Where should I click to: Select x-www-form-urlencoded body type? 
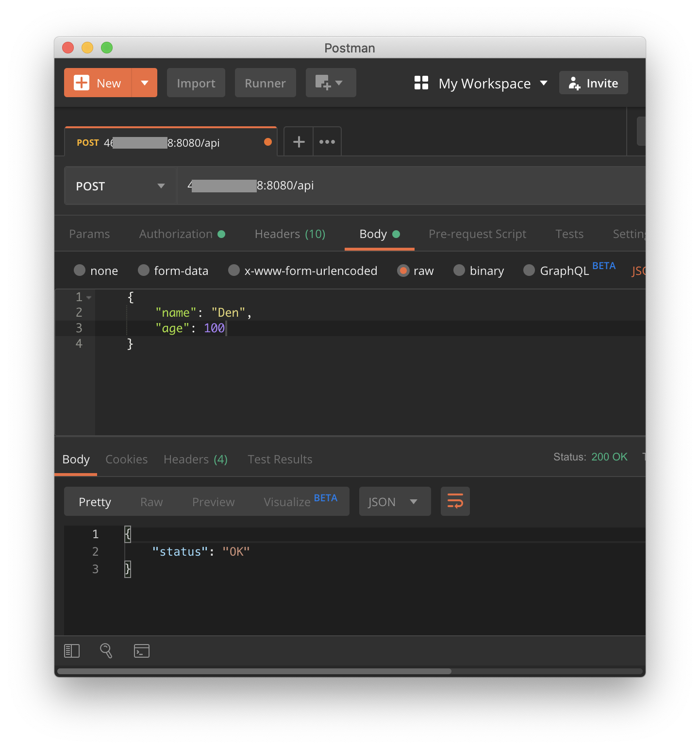pyautogui.click(x=234, y=270)
